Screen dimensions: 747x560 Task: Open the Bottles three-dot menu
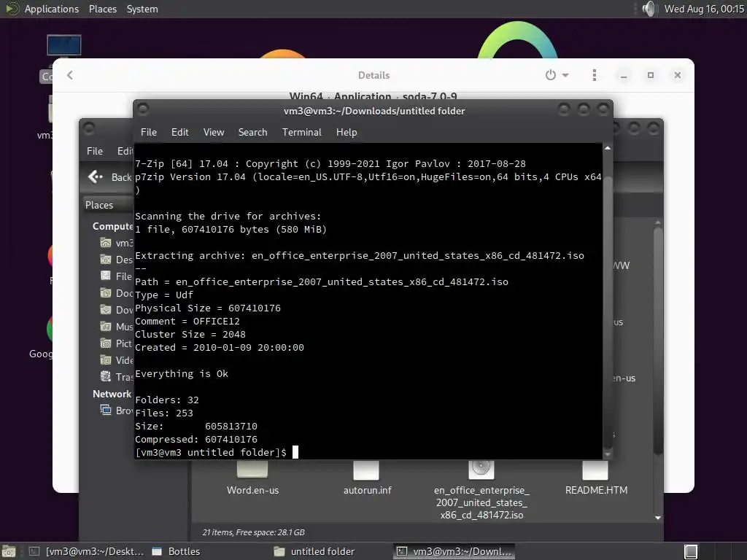pos(594,75)
